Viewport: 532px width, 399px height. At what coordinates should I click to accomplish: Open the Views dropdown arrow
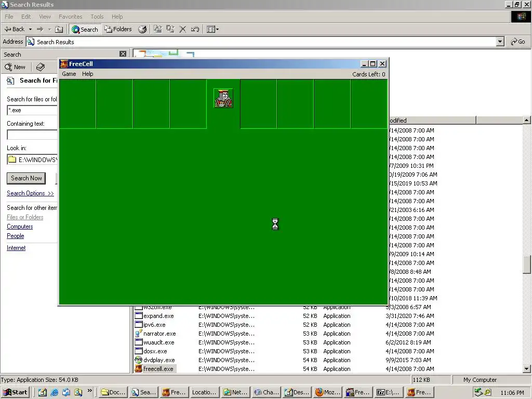(218, 29)
